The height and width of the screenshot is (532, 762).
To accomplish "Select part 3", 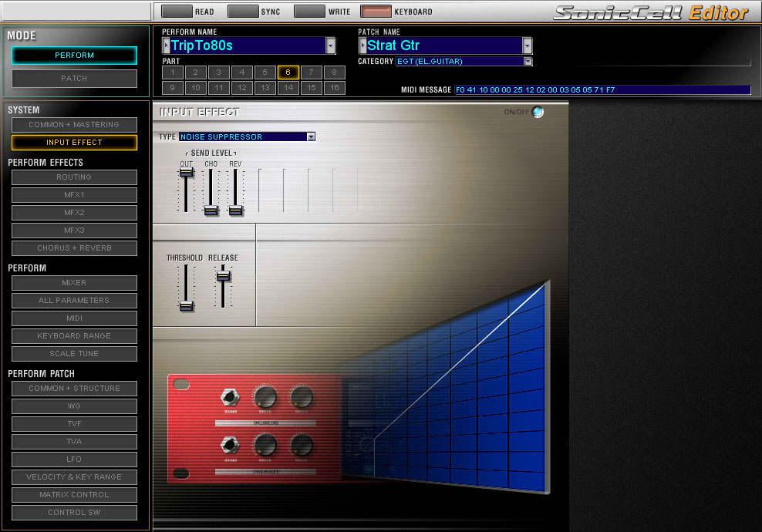I will 219,72.
